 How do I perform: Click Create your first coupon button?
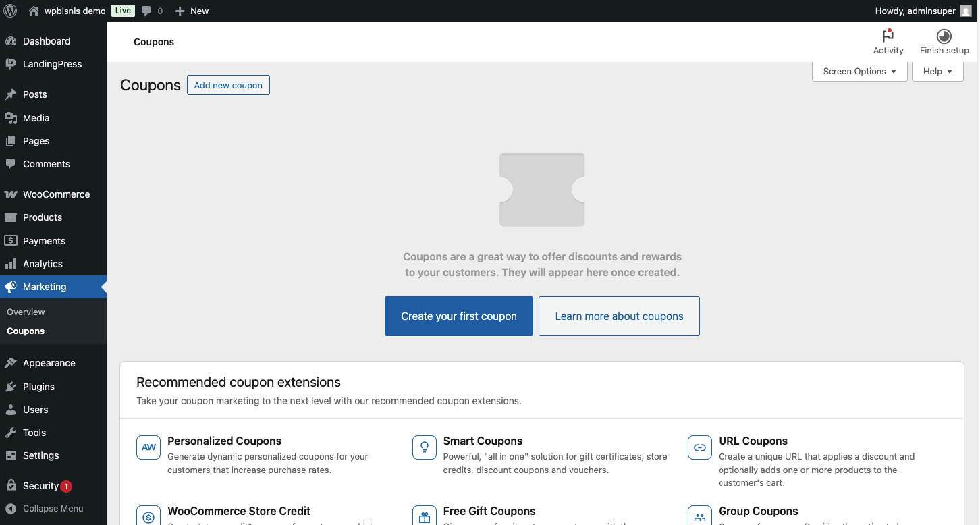click(x=458, y=316)
